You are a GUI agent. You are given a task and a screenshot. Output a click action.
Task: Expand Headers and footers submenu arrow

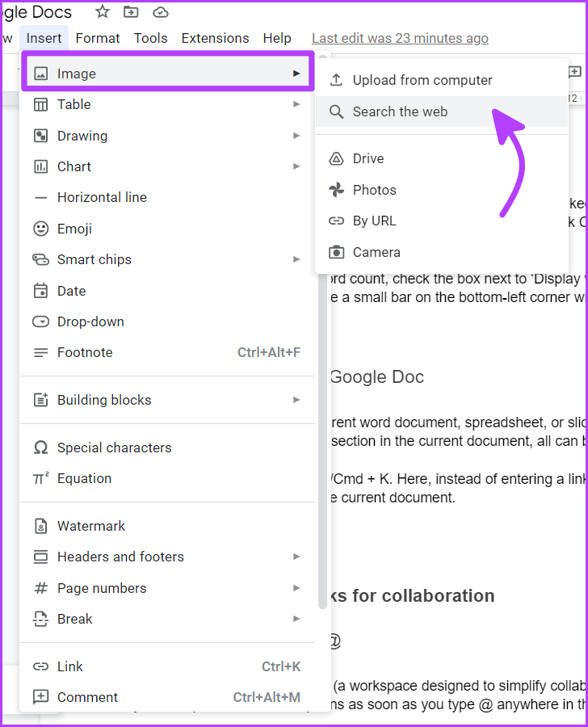(296, 557)
